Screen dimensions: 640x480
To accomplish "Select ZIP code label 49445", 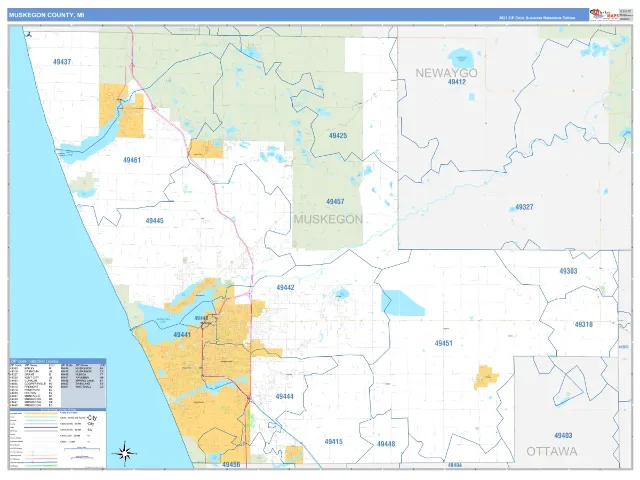I will click(x=155, y=221).
